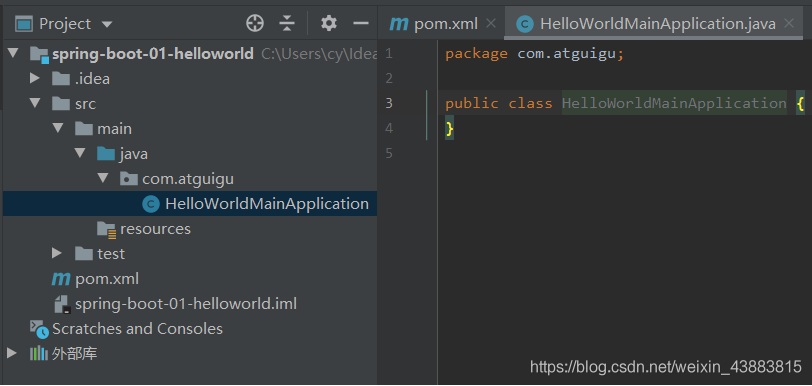Select spring-boot-01-helloworld.iml file

pos(186,304)
